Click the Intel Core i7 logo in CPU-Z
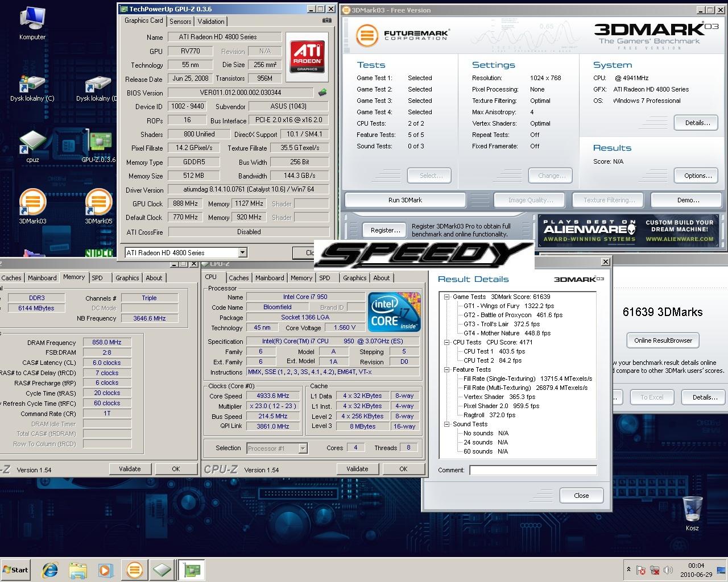This screenshot has width=728, height=582. click(394, 312)
